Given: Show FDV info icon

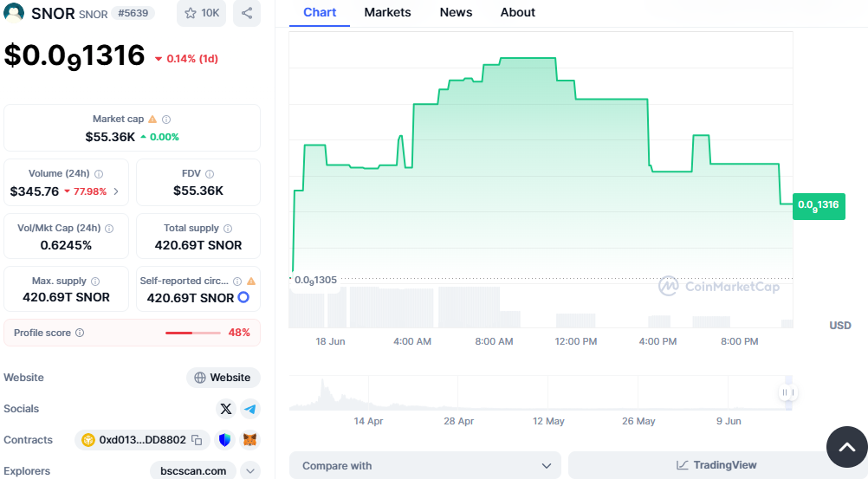Looking at the screenshot, I should (x=210, y=174).
